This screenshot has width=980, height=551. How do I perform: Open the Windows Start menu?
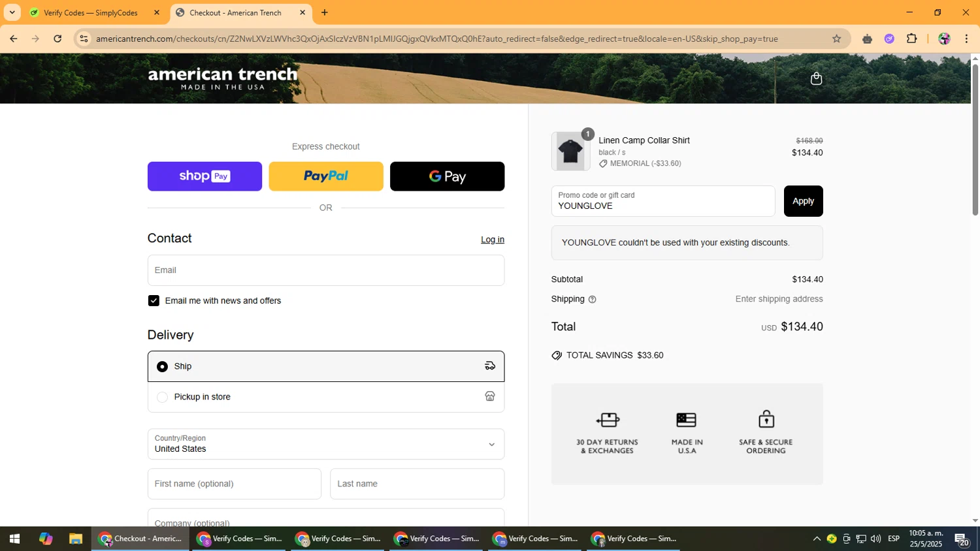coord(14,539)
